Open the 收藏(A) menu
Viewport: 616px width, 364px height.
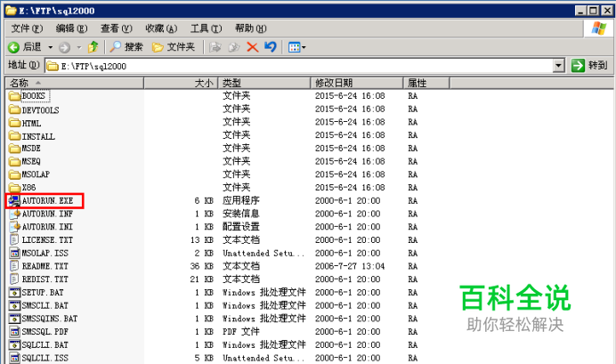(161, 28)
